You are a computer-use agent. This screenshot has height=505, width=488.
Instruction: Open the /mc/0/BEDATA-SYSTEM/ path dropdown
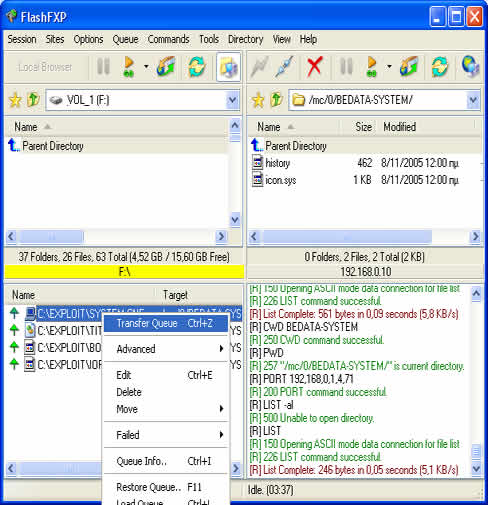point(473,100)
